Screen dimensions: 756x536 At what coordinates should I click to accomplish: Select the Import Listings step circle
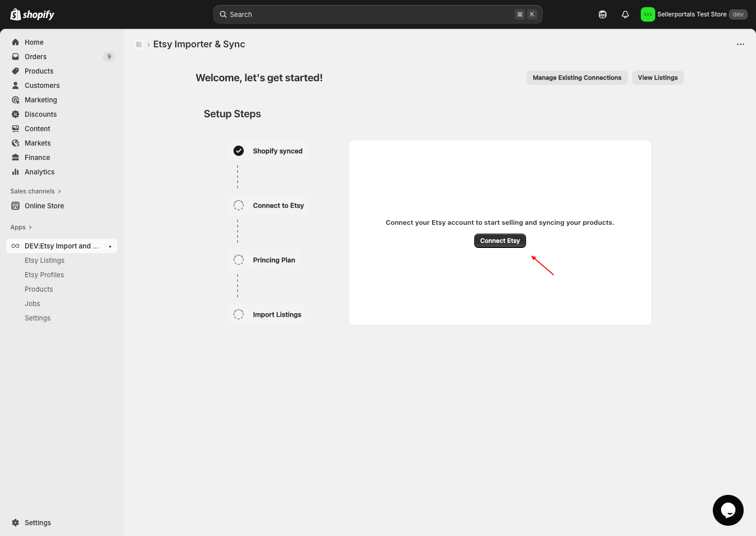(x=239, y=314)
